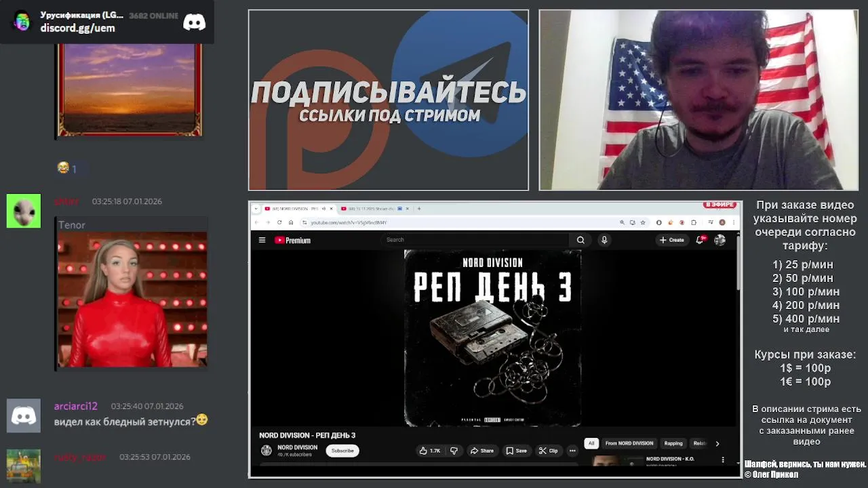Click the РЕП ДЕНЬ 3 video player
868x488 pixels.
coord(493,338)
